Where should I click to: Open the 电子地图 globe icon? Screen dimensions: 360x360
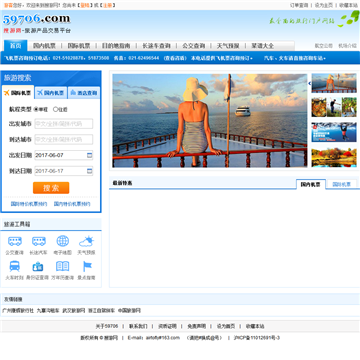tap(62, 241)
